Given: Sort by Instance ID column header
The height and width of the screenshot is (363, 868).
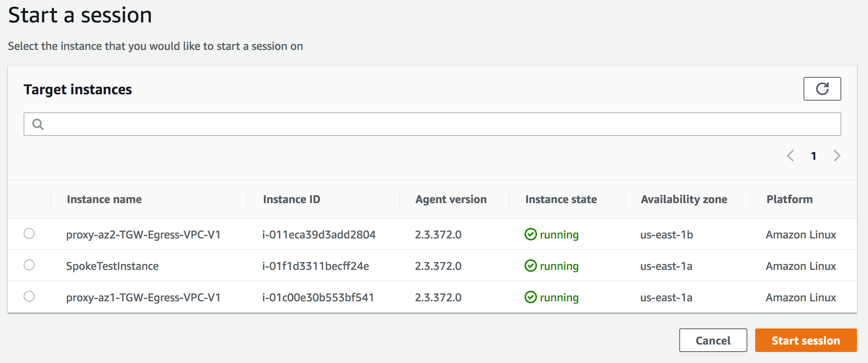Looking at the screenshot, I should (291, 200).
